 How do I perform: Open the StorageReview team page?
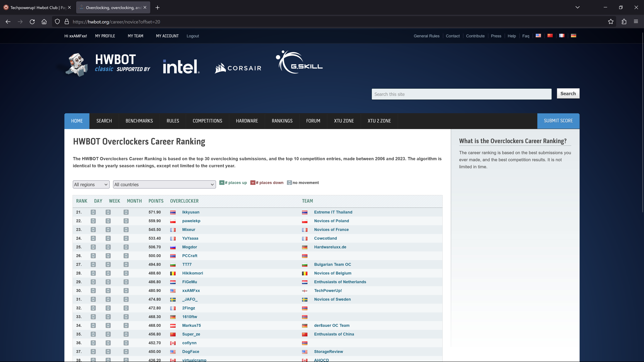click(x=329, y=352)
